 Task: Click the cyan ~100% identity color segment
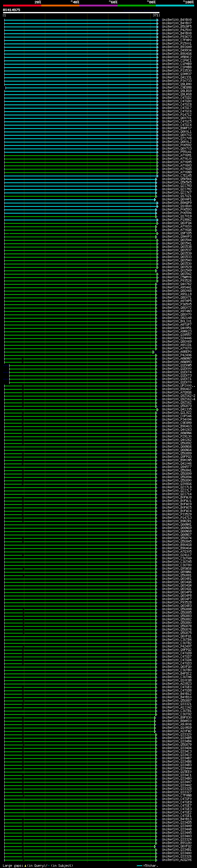(x=175, y=6)
